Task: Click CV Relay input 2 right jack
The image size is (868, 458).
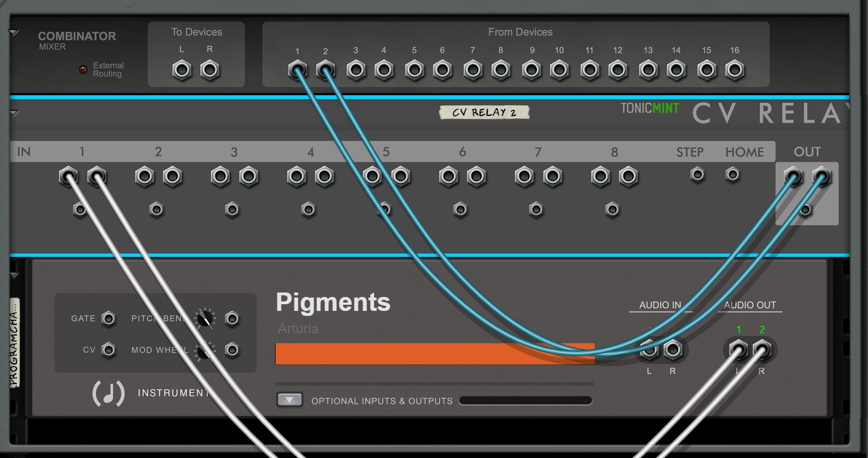Action: click(173, 177)
